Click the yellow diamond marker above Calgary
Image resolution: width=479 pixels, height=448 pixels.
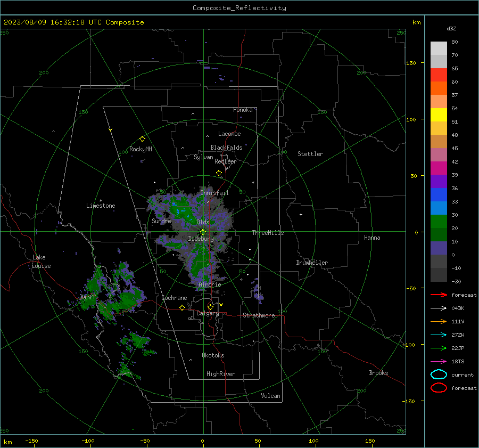point(210,307)
